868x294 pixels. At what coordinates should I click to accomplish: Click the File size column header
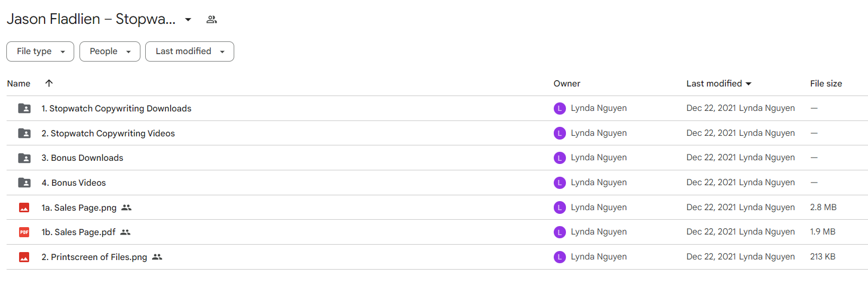pos(826,83)
